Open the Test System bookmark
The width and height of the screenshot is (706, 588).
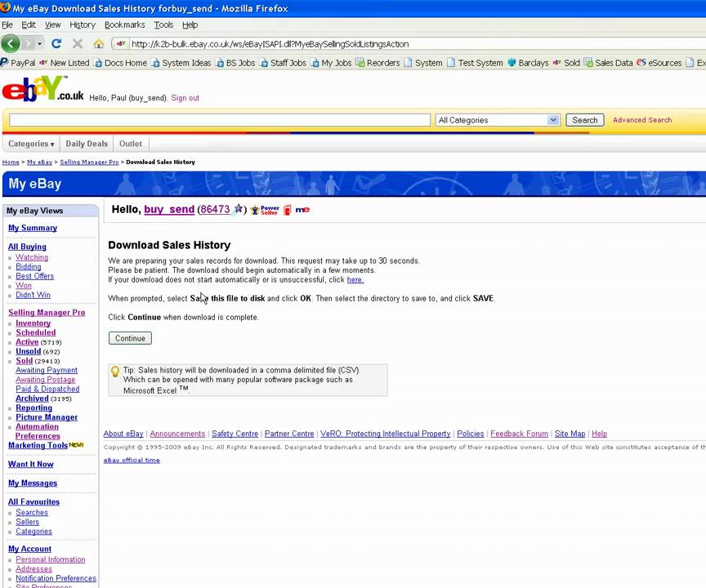475,63
